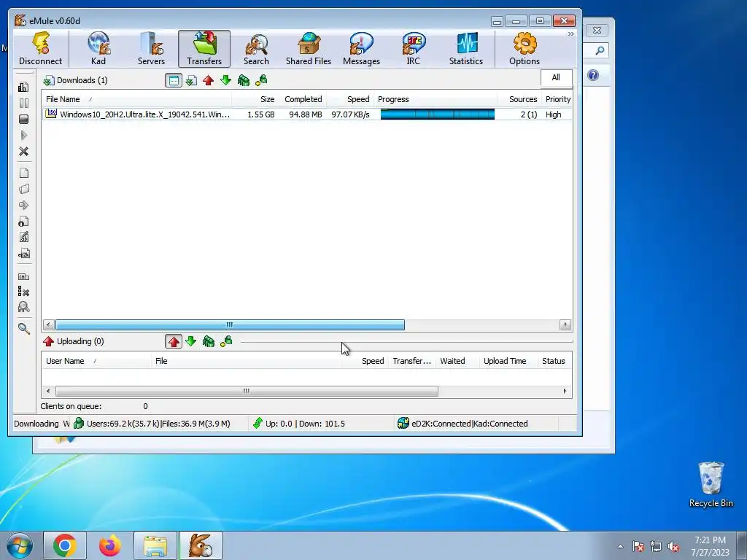Show hidden system tray icons
The width and height of the screenshot is (747, 560).
pos(620,546)
